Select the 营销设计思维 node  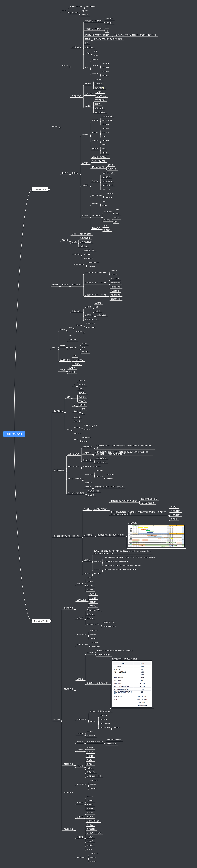(68, 764)
